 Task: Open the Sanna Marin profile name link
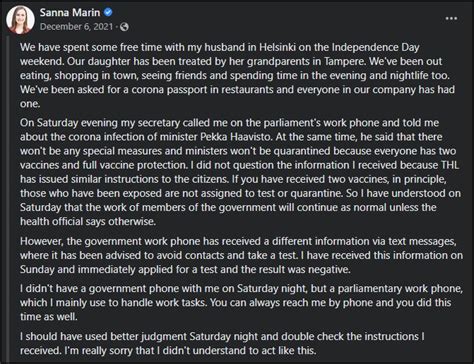(70, 12)
